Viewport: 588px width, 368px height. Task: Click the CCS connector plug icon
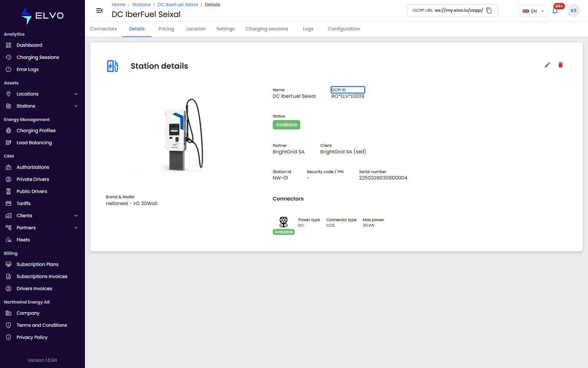pos(283,222)
